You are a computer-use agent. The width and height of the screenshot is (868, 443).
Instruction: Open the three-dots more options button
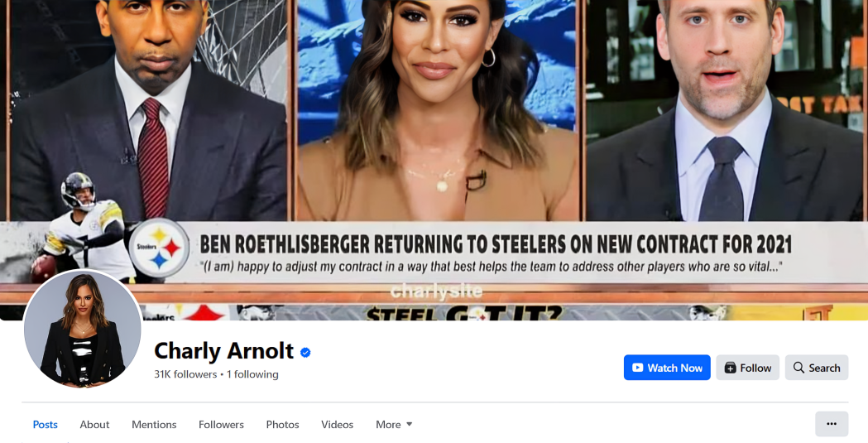tap(832, 424)
